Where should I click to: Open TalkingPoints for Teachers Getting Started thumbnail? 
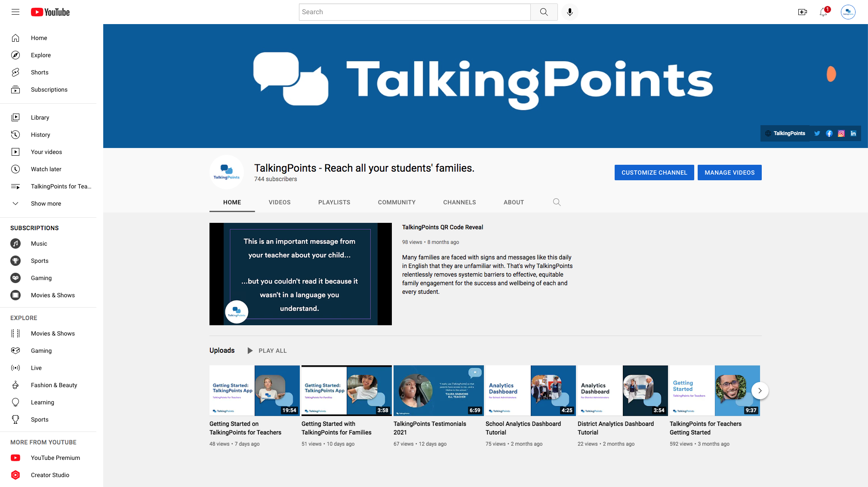click(x=715, y=391)
